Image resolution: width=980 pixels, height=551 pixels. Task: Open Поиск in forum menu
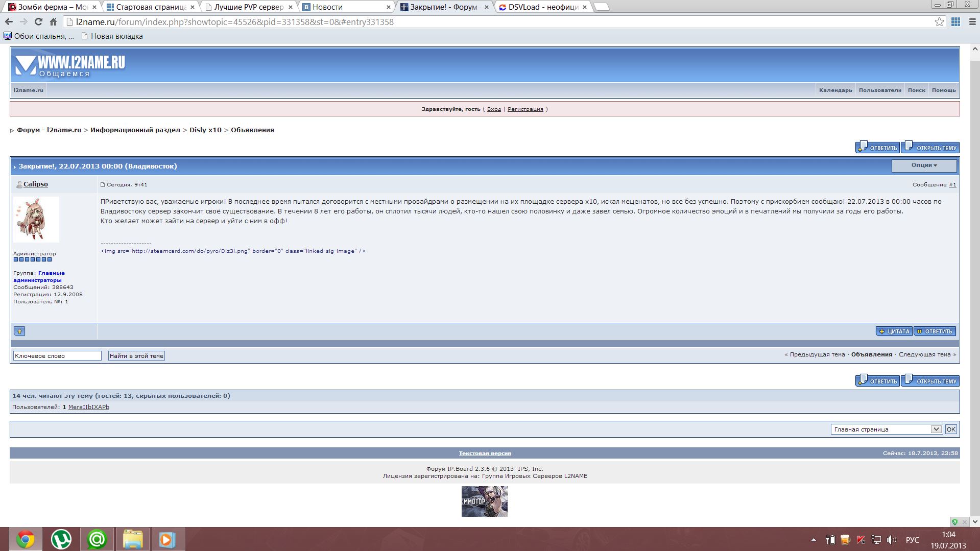(916, 90)
